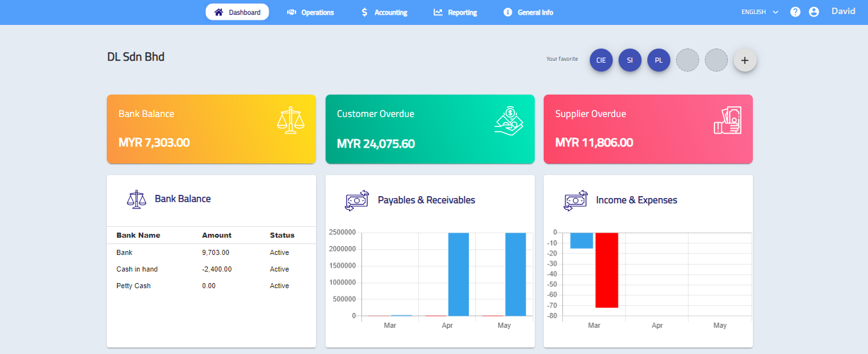Click the money-in-hand icon on Customer Overdue
Image resolution: width=868 pixels, height=354 pixels.
click(509, 120)
